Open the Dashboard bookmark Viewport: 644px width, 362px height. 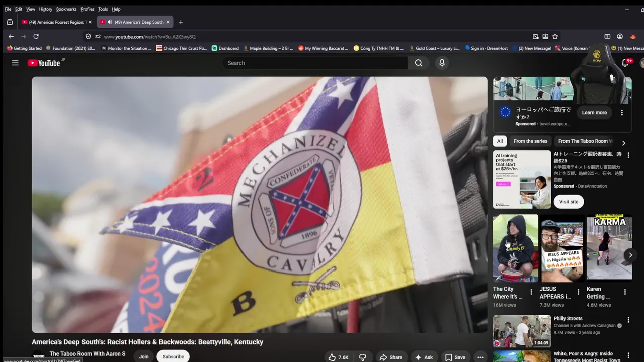(225, 48)
